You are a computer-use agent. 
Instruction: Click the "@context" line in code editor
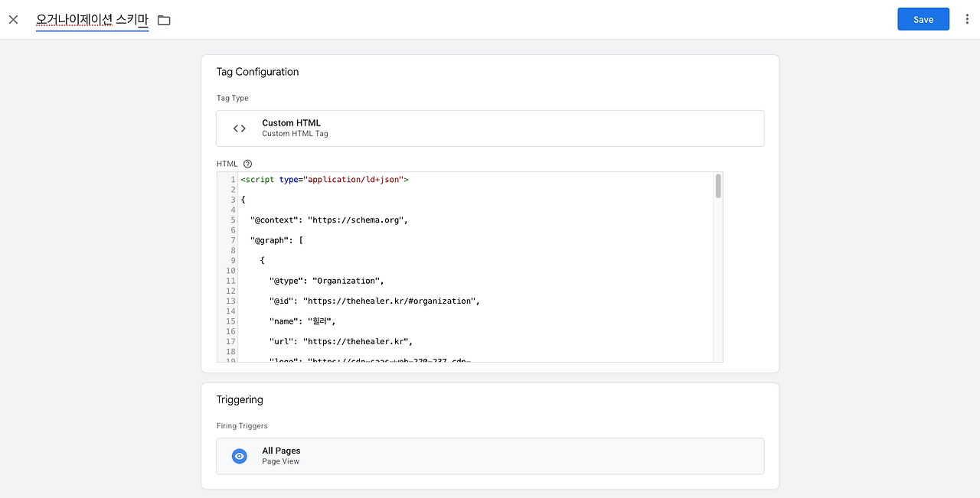(x=328, y=220)
